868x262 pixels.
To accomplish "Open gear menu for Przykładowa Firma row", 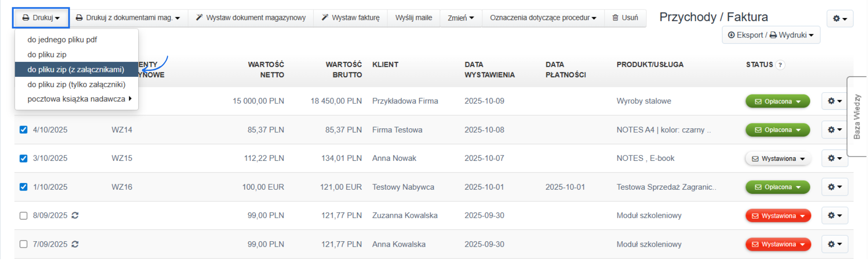I will point(835,101).
